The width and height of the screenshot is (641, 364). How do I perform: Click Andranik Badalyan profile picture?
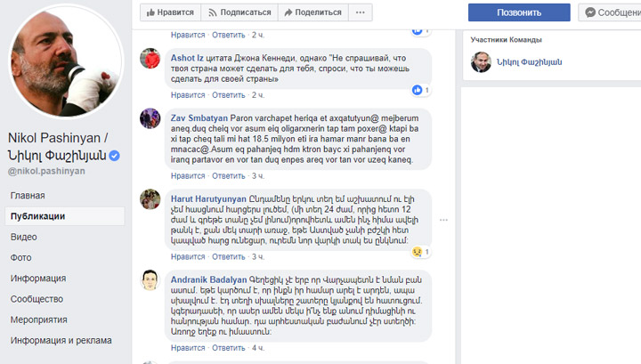(150, 280)
